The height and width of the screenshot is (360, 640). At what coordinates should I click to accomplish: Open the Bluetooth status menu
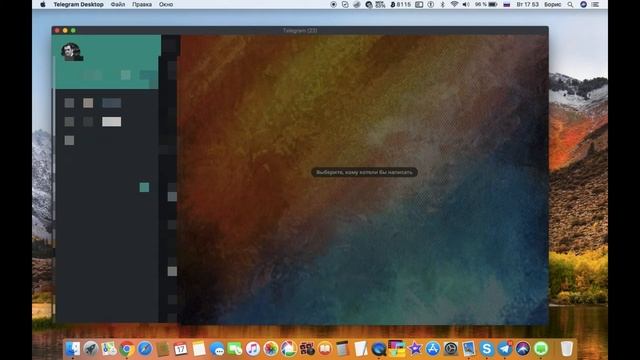[442, 4]
